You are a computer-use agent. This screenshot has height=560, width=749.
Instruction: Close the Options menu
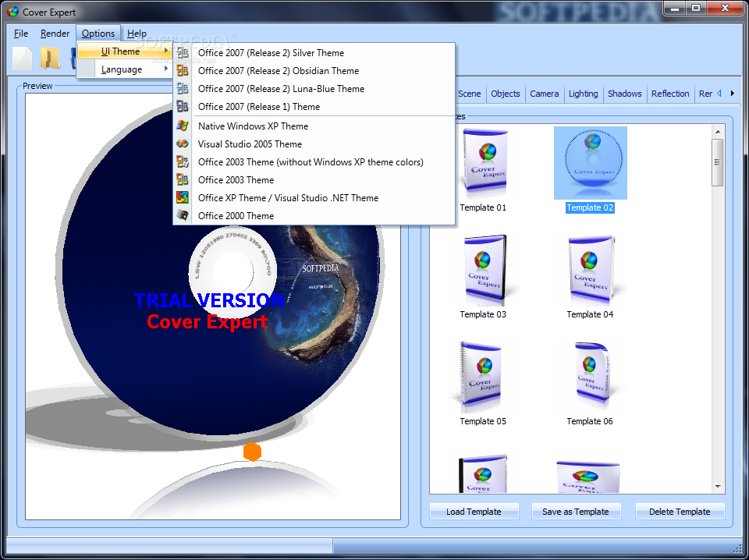tap(98, 34)
